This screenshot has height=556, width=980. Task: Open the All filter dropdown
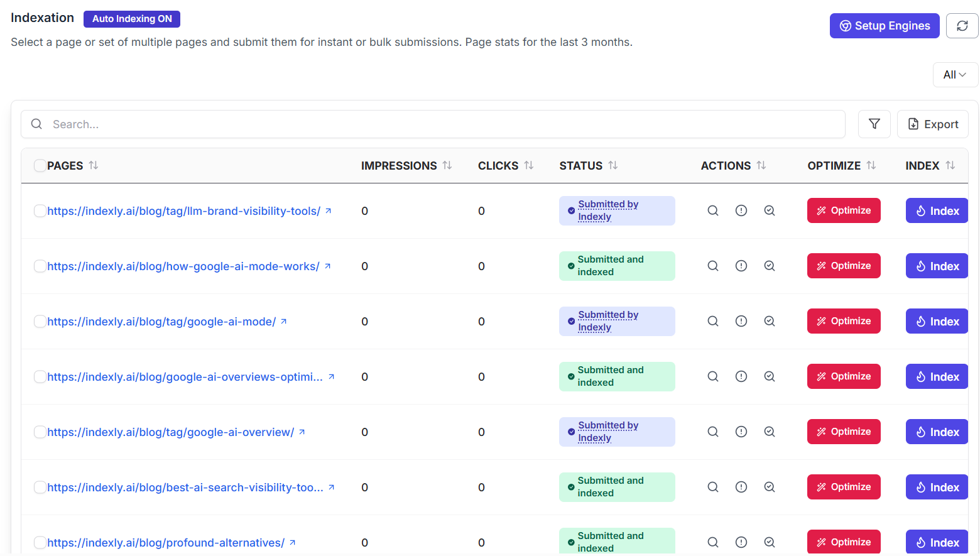point(955,74)
